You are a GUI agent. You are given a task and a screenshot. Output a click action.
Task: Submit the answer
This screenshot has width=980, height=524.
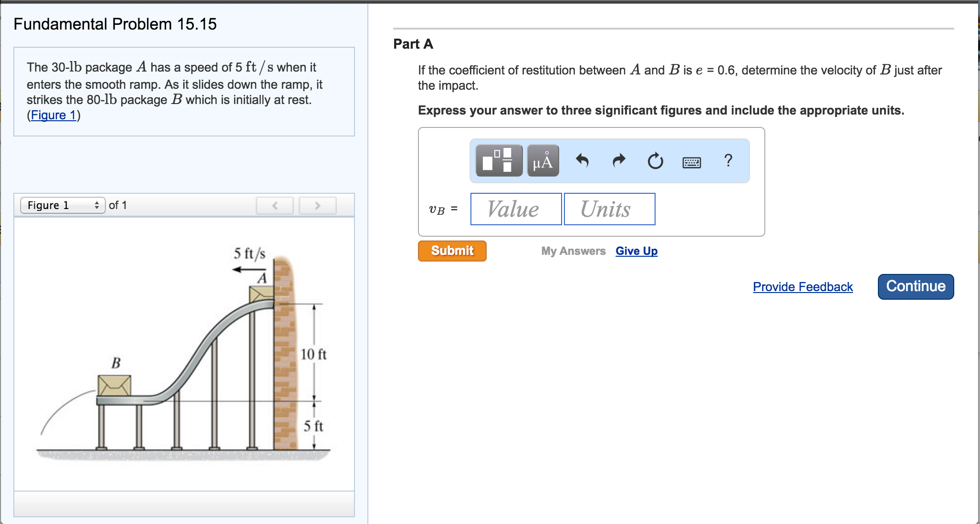[x=452, y=251]
